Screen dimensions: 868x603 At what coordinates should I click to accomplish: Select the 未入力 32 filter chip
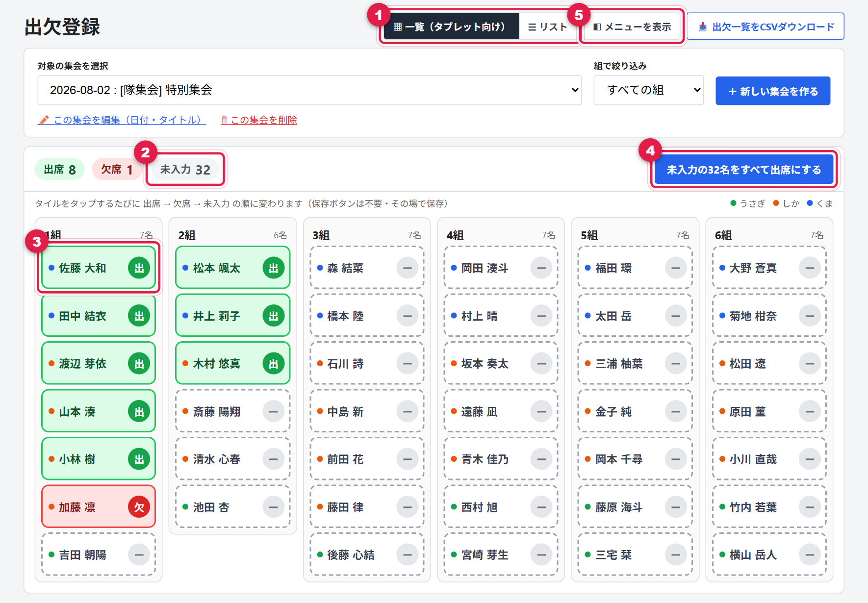tap(185, 170)
